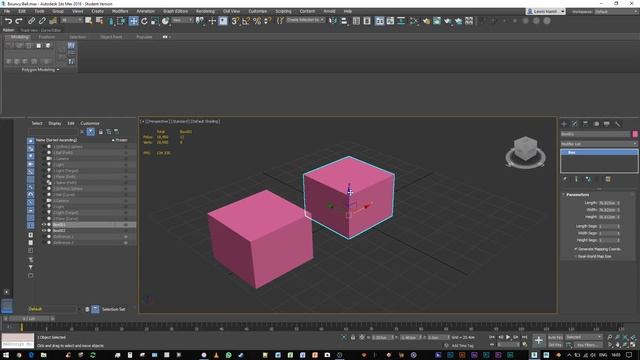Screen dimensions: 640x360
Task: Click the Name (Sorted Ascending) column header
Action: coord(56,140)
